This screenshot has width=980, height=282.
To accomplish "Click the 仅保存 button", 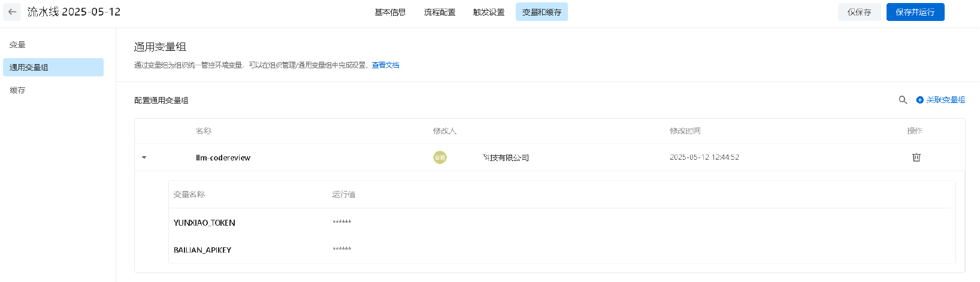I will click(x=859, y=12).
